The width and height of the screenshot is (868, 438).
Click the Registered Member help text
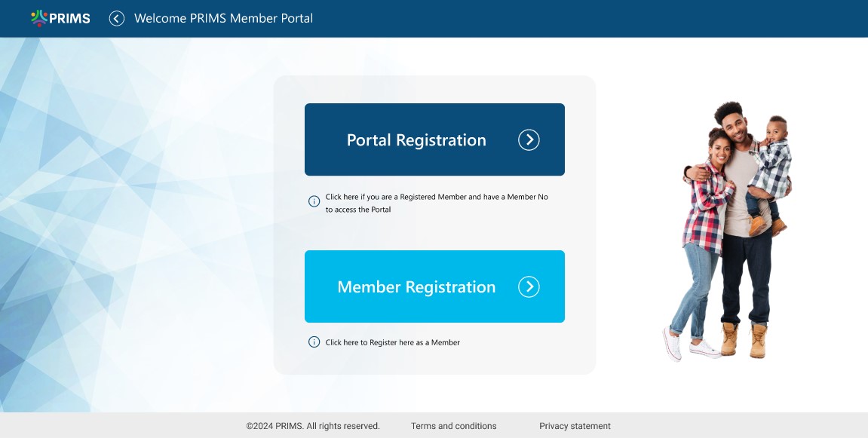pos(437,203)
